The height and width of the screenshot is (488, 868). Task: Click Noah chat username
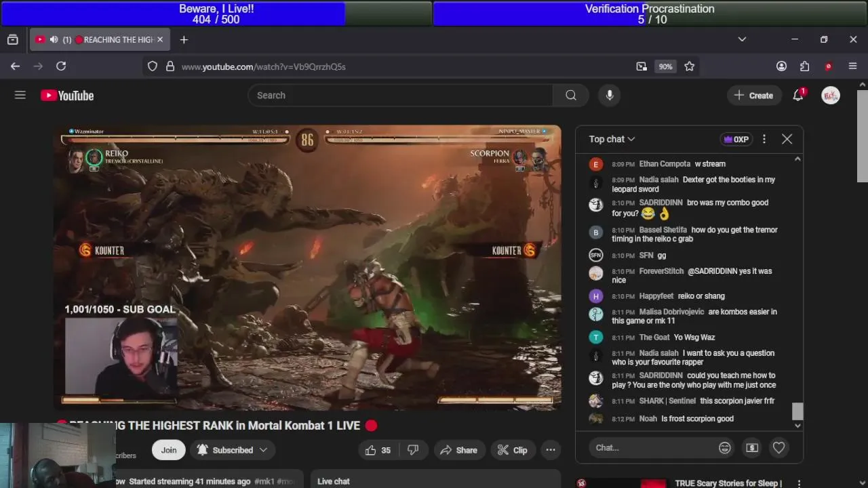click(648, 419)
